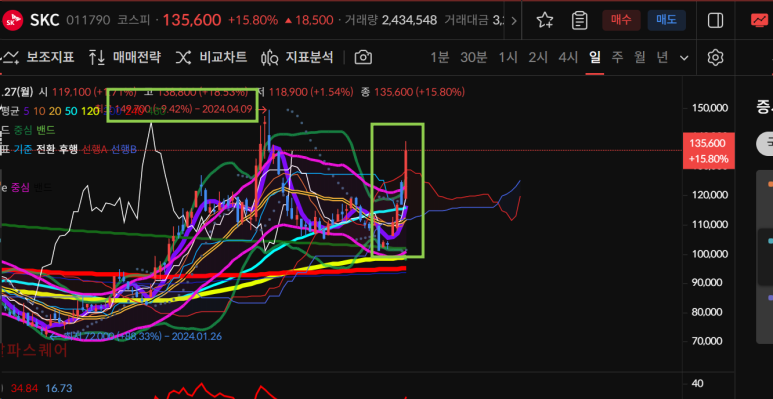
Task: Click the 34.84 sub-indicator value
Action: point(24,389)
